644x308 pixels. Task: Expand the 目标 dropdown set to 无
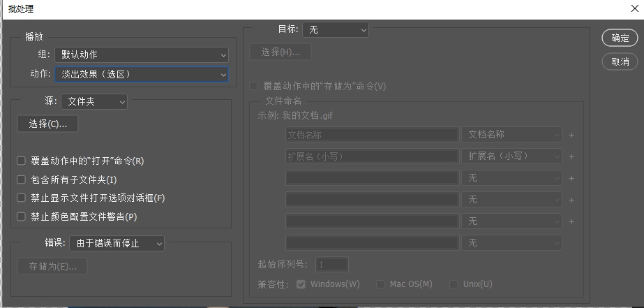335,30
